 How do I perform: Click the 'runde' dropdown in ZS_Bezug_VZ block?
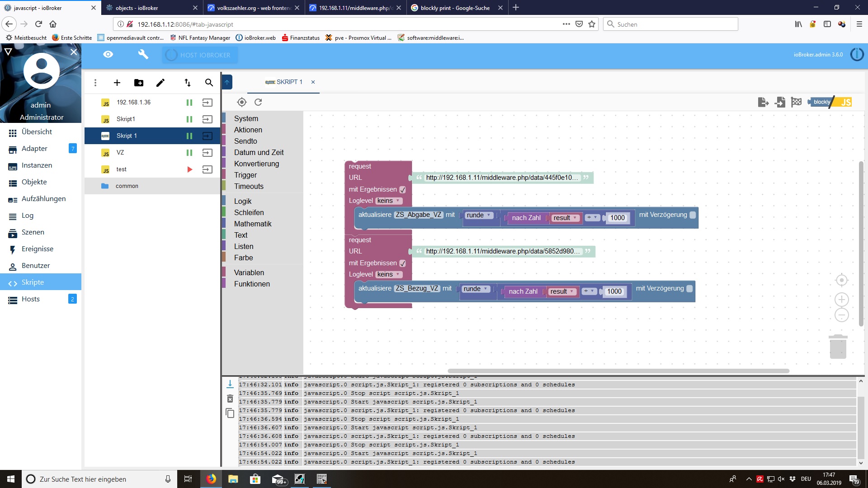[x=474, y=288]
